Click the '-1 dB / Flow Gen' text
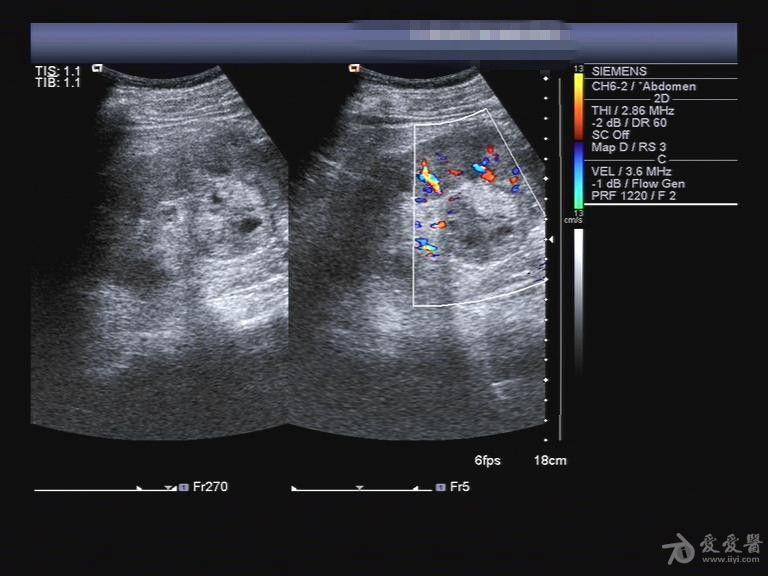The width and height of the screenshot is (768, 576). [638, 184]
